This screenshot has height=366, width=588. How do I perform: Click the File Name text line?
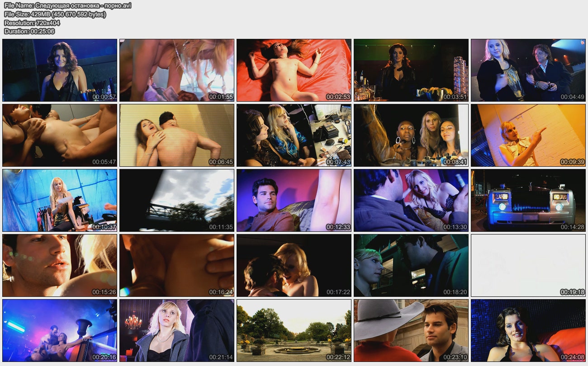click(x=68, y=6)
